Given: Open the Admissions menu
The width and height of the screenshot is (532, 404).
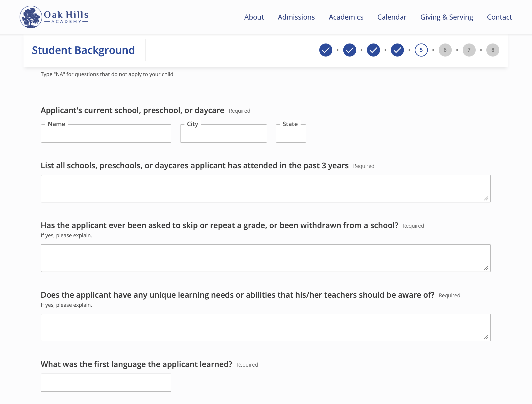Looking at the screenshot, I should pyautogui.click(x=296, y=17).
